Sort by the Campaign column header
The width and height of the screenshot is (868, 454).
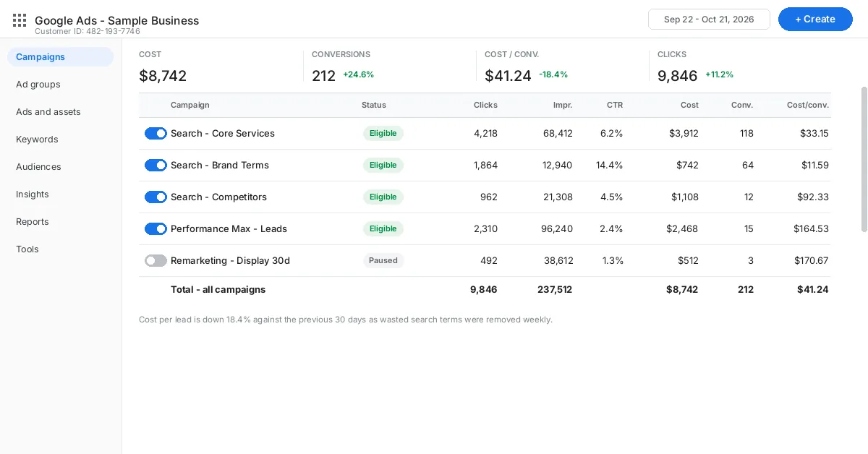190,105
